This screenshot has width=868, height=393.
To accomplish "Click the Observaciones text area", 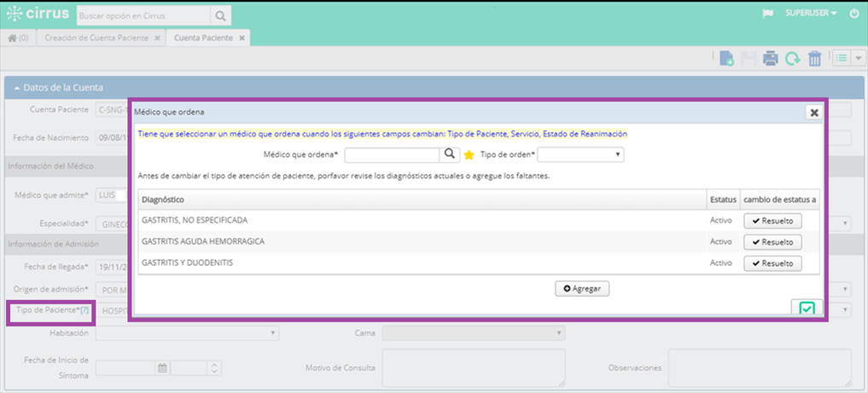I will click(x=760, y=367).
